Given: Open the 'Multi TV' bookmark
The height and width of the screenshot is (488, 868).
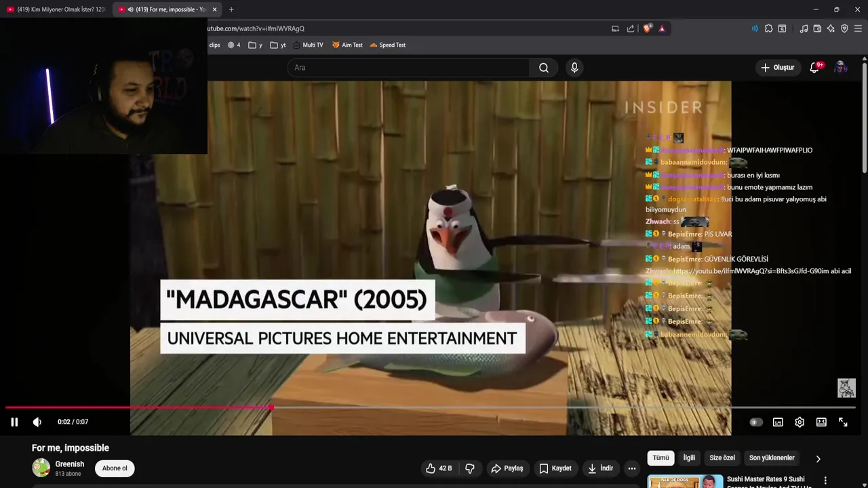Looking at the screenshot, I should (309, 45).
